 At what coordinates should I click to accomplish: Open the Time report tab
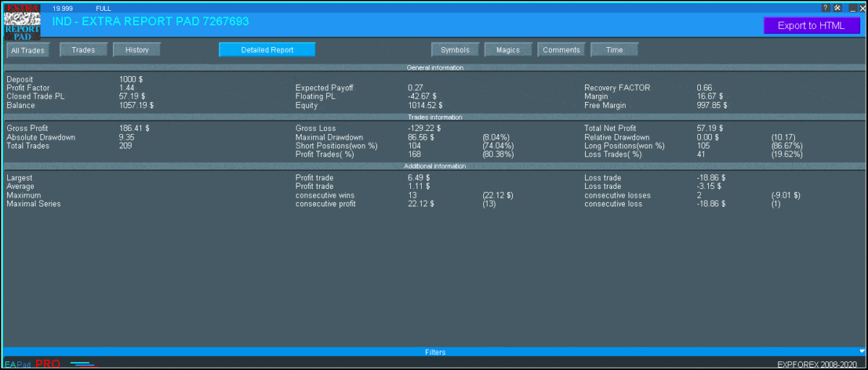(x=614, y=50)
